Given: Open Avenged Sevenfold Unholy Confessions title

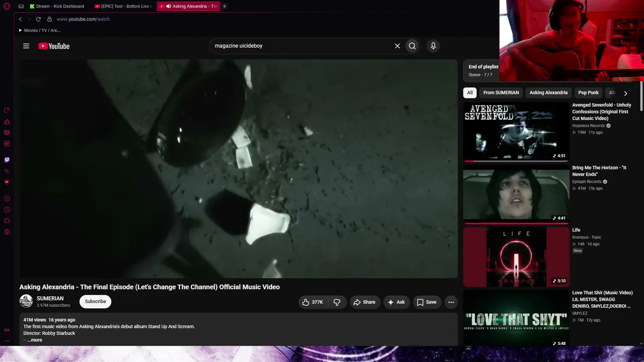Looking at the screenshot, I should click(x=602, y=112).
